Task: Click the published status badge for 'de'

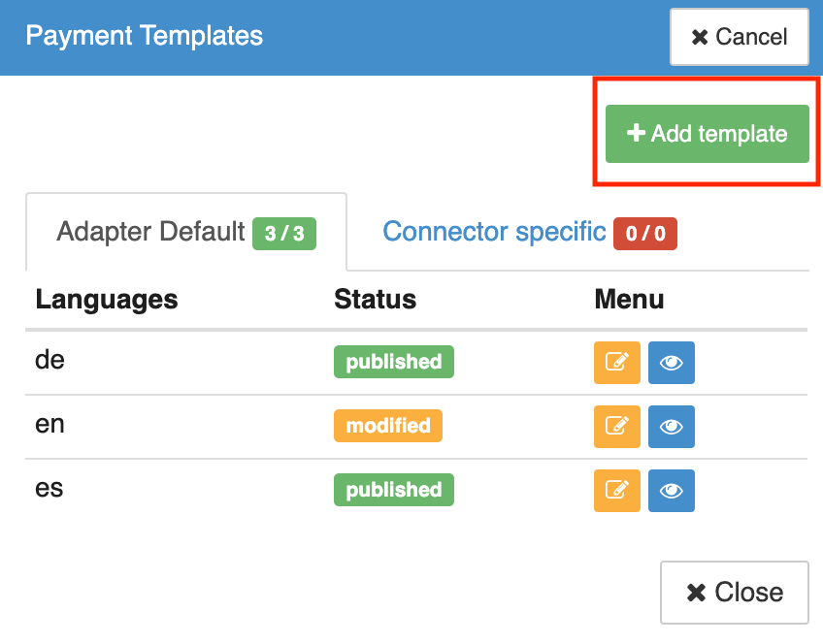Action: 393,362
